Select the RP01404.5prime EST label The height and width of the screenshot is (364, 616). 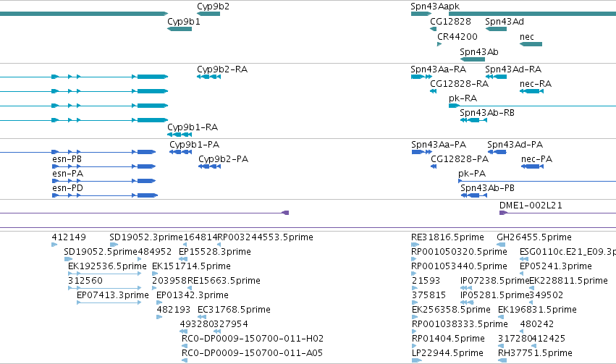[448, 339]
